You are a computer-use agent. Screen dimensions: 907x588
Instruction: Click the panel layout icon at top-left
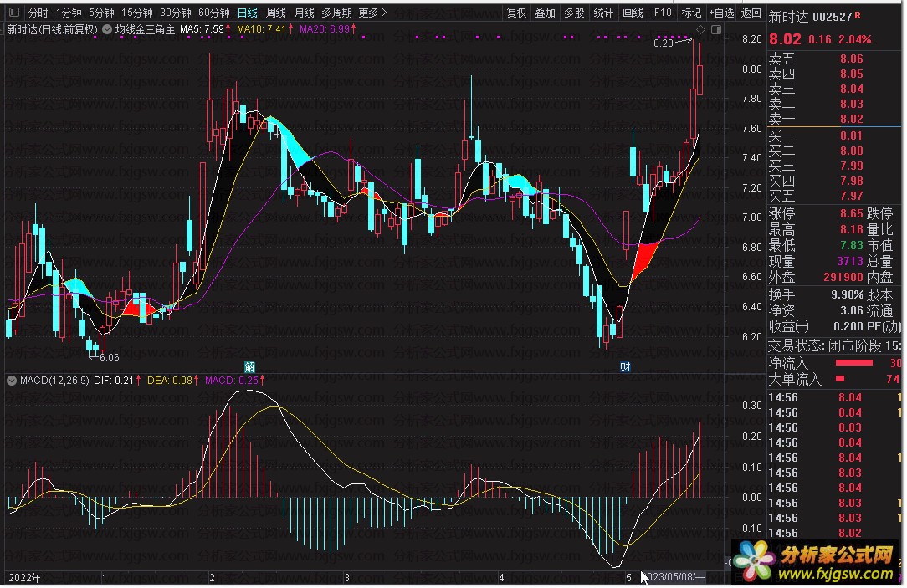pyautogui.click(x=14, y=13)
